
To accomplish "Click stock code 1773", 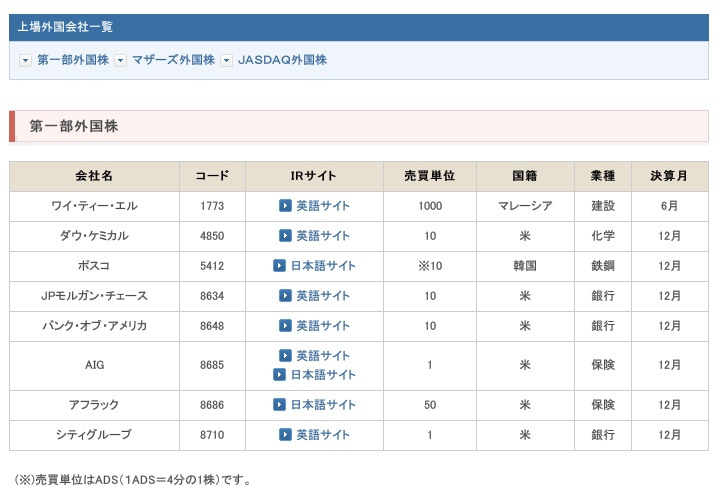I will 212,206.
